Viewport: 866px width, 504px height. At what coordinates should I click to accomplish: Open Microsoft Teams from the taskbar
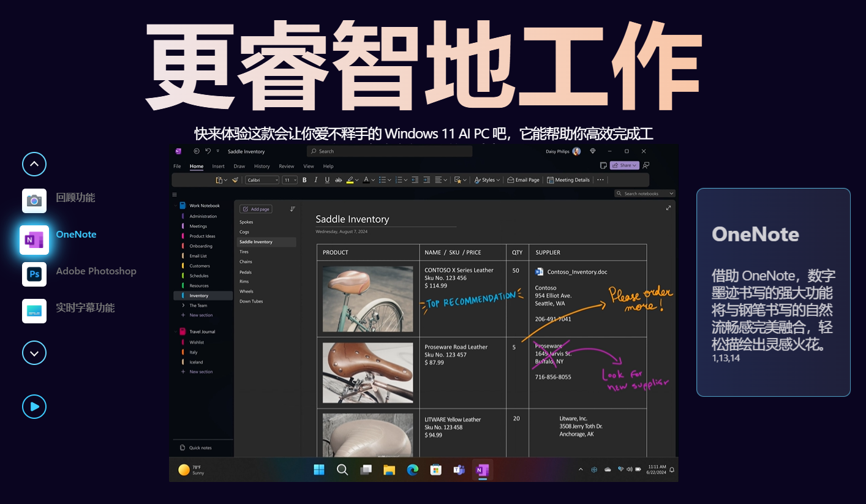click(459, 470)
